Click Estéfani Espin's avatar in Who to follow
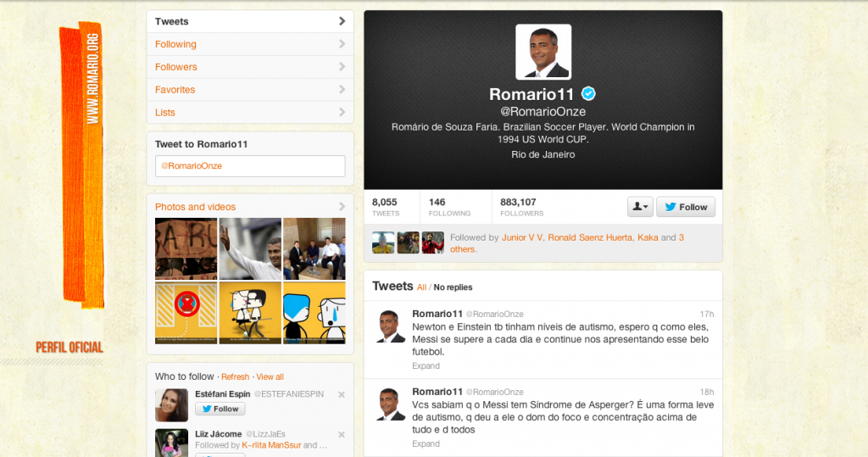868x457 pixels. [x=171, y=405]
